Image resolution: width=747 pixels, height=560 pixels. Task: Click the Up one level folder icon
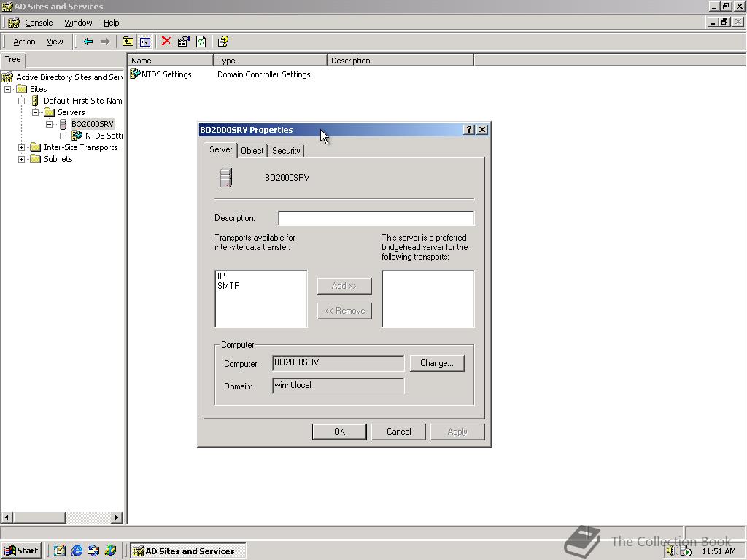tap(128, 42)
